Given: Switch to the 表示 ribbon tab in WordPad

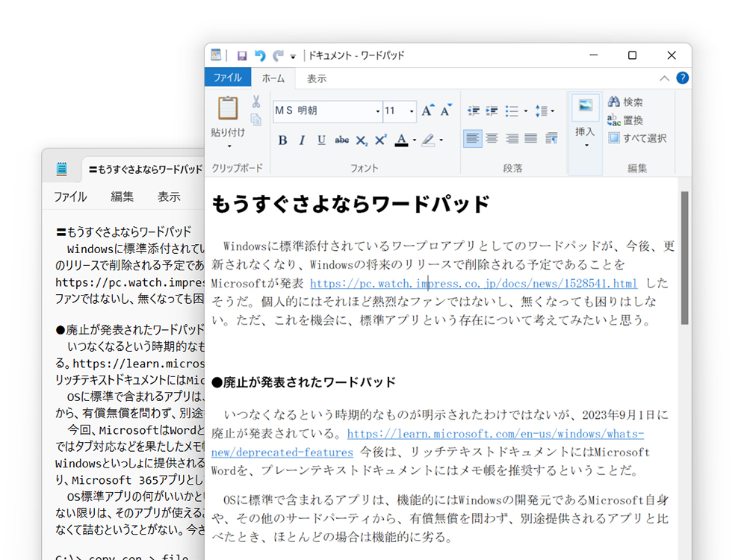Looking at the screenshot, I should [316, 78].
